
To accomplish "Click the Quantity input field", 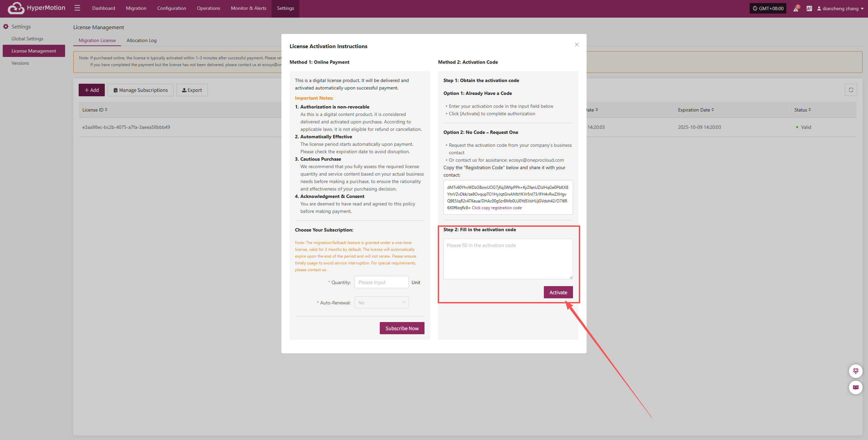I will (x=381, y=282).
